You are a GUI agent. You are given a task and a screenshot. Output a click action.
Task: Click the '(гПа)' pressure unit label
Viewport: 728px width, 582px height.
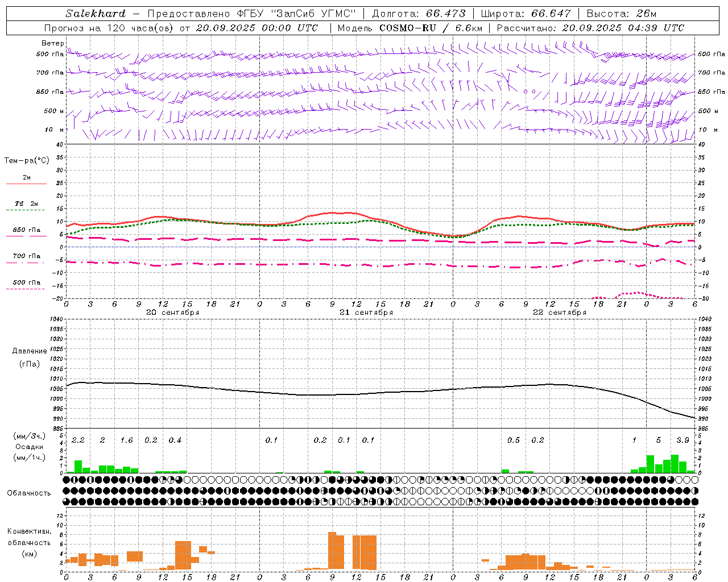pyautogui.click(x=29, y=364)
